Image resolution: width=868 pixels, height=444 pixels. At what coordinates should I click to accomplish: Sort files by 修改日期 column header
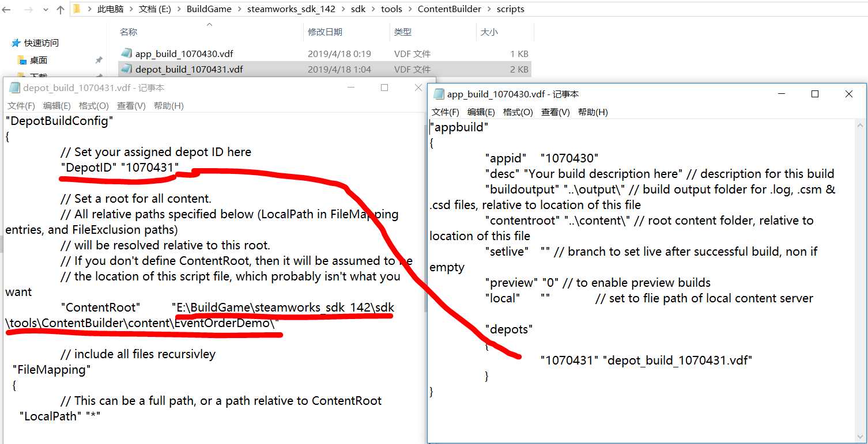pos(324,32)
